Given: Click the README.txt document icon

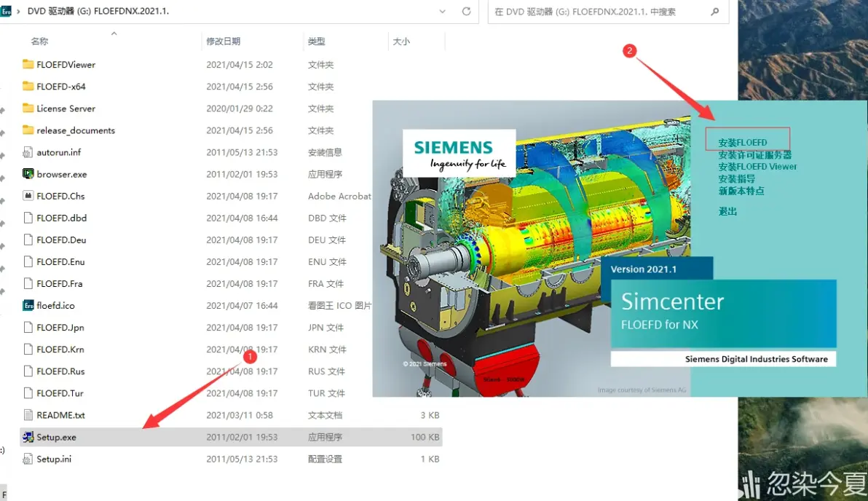Looking at the screenshot, I should pyautogui.click(x=28, y=415).
